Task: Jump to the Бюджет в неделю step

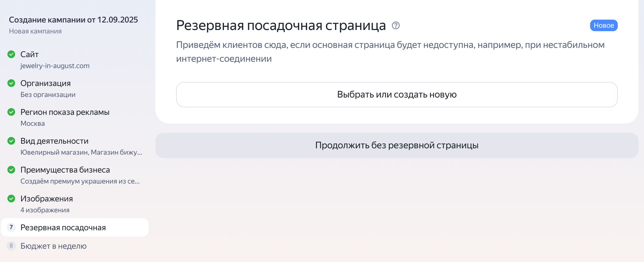Action: point(75,246)
